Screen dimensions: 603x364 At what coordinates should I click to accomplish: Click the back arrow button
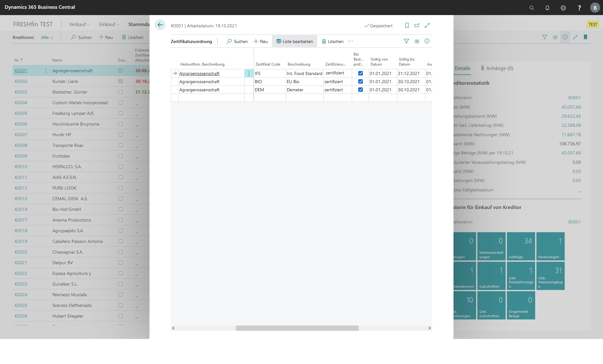click(160, 25)
